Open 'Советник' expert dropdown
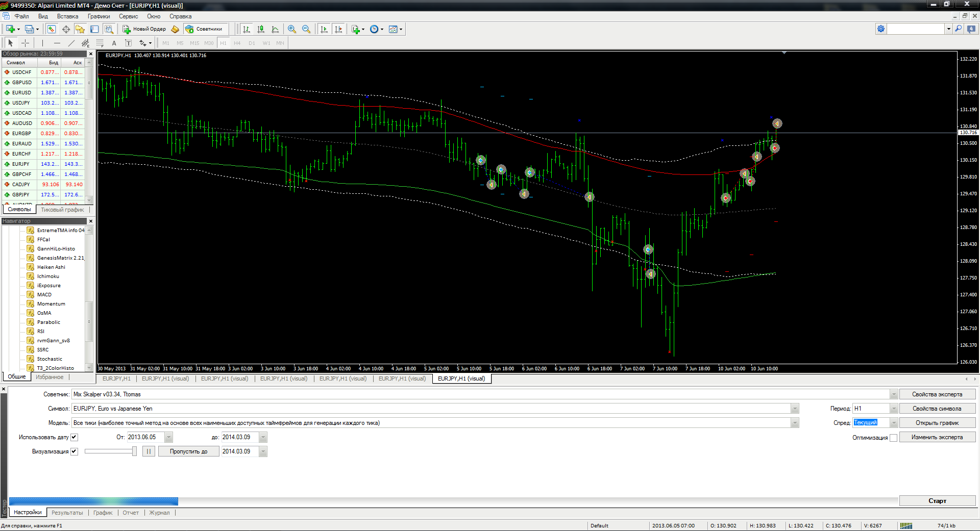 894,394
